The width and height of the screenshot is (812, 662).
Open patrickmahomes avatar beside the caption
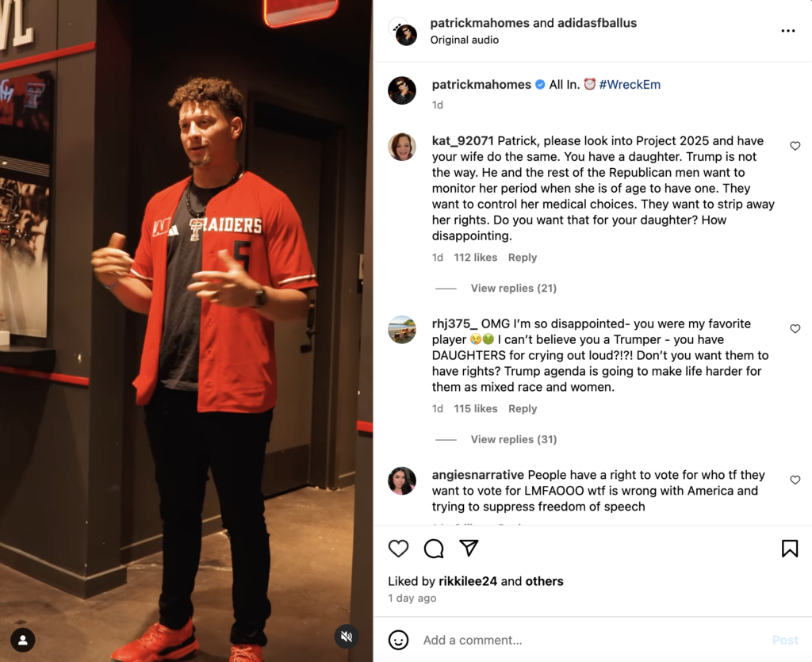point(402,90)
